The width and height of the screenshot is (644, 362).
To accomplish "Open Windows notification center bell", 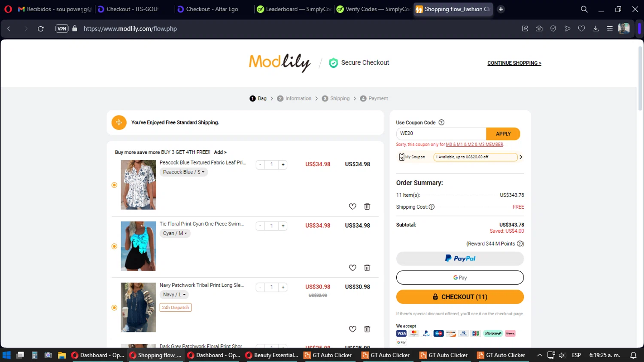I will (633, 355).
